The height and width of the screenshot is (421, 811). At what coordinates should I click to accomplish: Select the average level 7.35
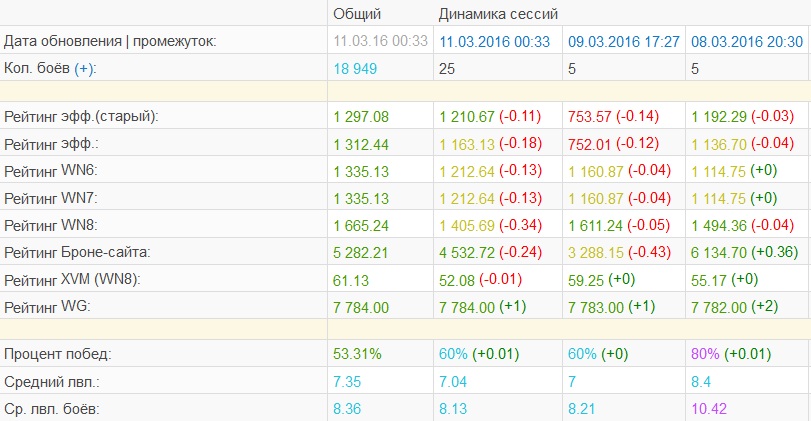click(x=347, y=382)
